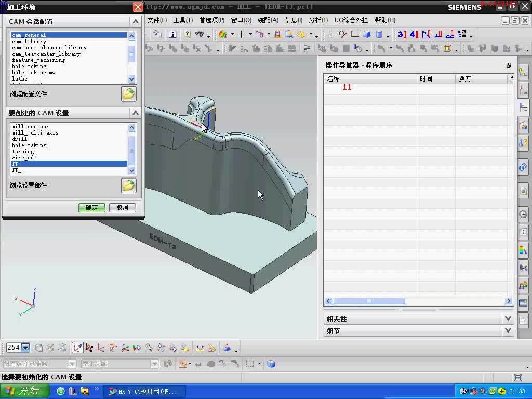Click the 取消 button

123,208
